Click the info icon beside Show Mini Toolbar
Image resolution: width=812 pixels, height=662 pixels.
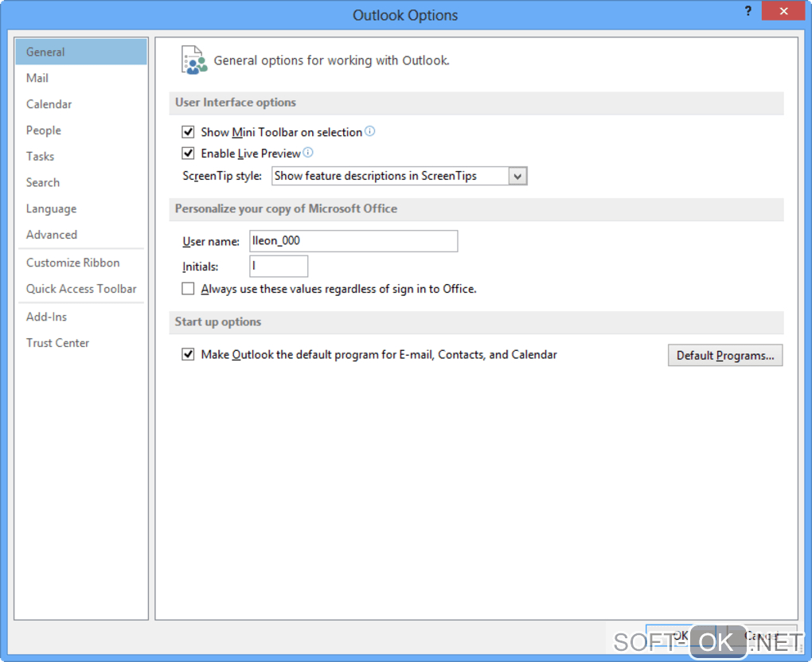[369, 131]
